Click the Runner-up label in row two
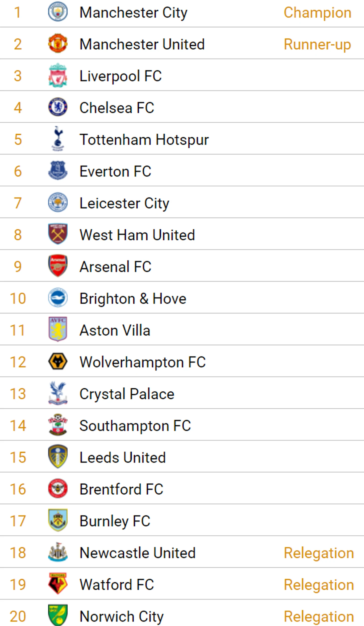This screenshot has height=626, width=364. (317, 44)
